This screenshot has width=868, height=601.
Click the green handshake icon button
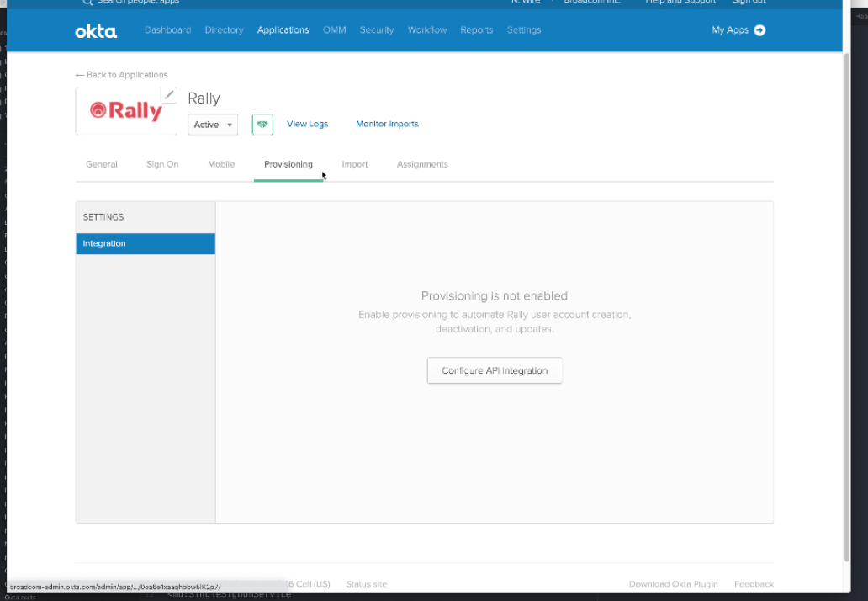pos(262,124)
